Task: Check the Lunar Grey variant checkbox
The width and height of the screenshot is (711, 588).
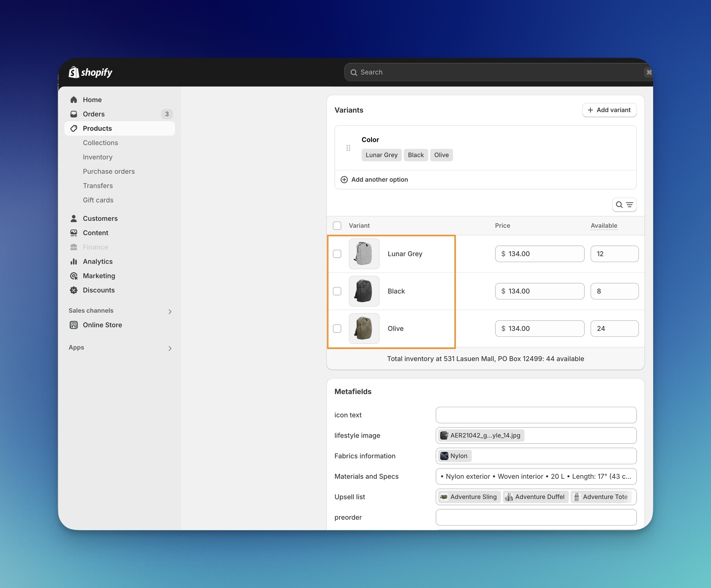Action: (337, 254)
